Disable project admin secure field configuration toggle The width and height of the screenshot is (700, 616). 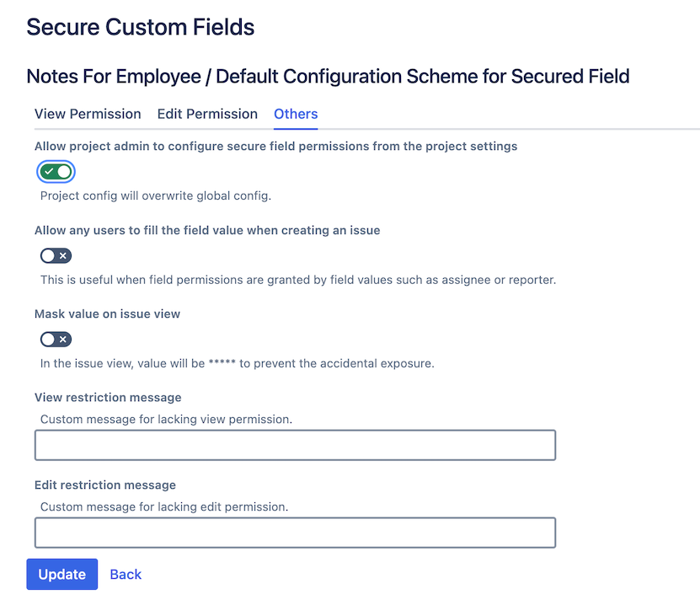point(56,172)
